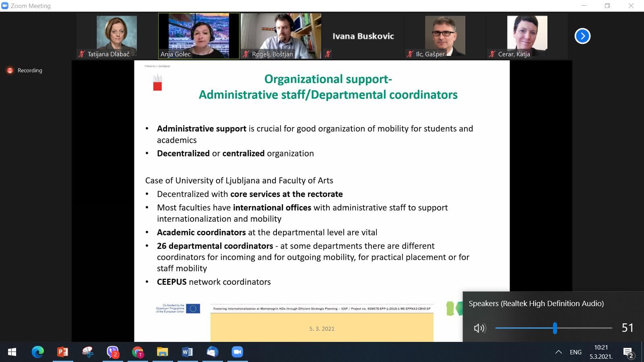Open Microsoft Word from the taskbar
The width and height of the screenshot is (644, 362).
(188, 352)
